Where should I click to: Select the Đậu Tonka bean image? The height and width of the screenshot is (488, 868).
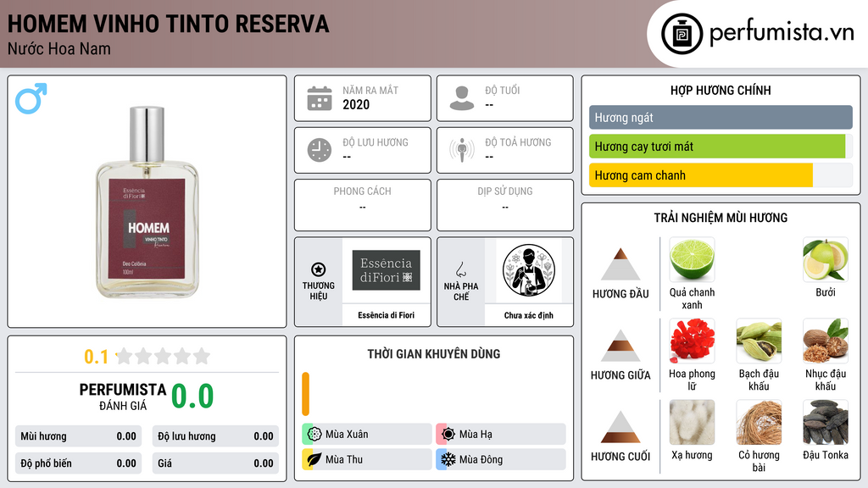coord(826,422)
